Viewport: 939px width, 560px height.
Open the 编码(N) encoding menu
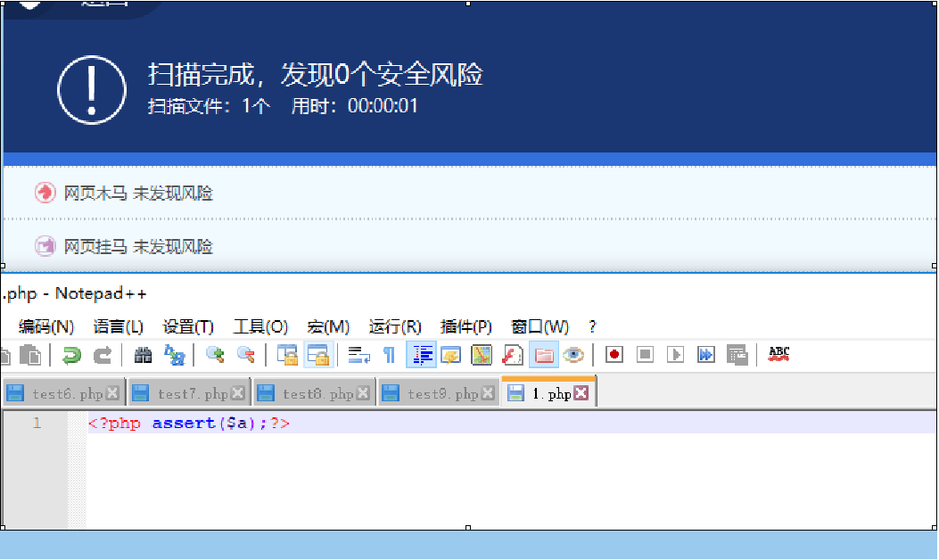click(46, 326)
